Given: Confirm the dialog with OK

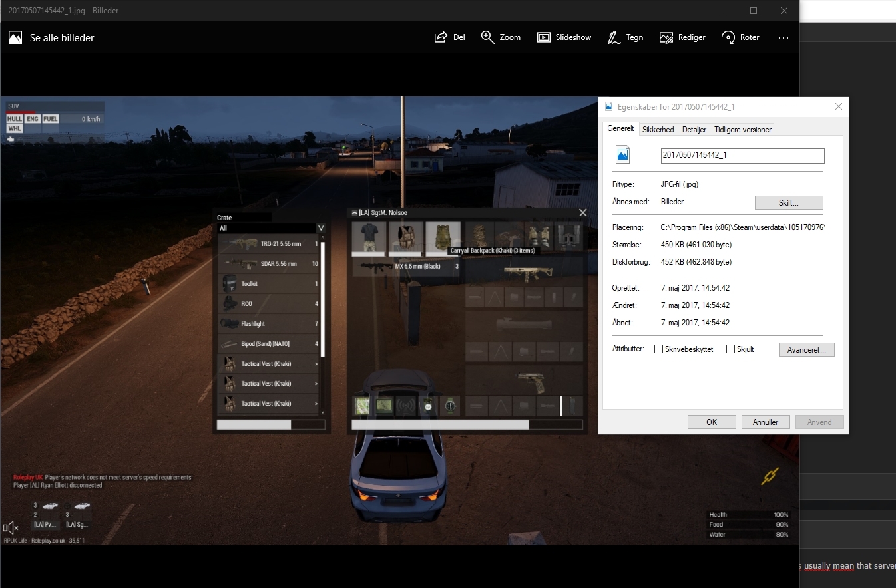Looking at the screenshot, I should (712, 422).
